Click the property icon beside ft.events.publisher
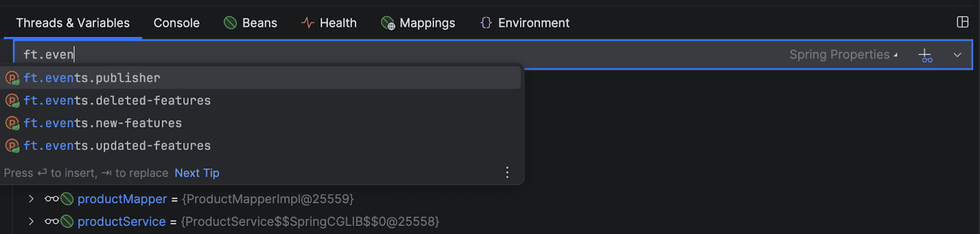Screen dimensions: 980x234 coord(12,78)
